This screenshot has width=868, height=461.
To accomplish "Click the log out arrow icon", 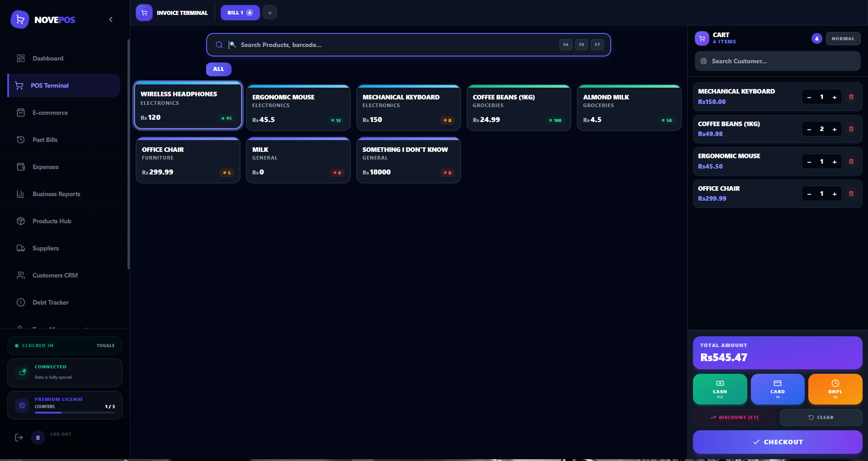I will [19, 437].
